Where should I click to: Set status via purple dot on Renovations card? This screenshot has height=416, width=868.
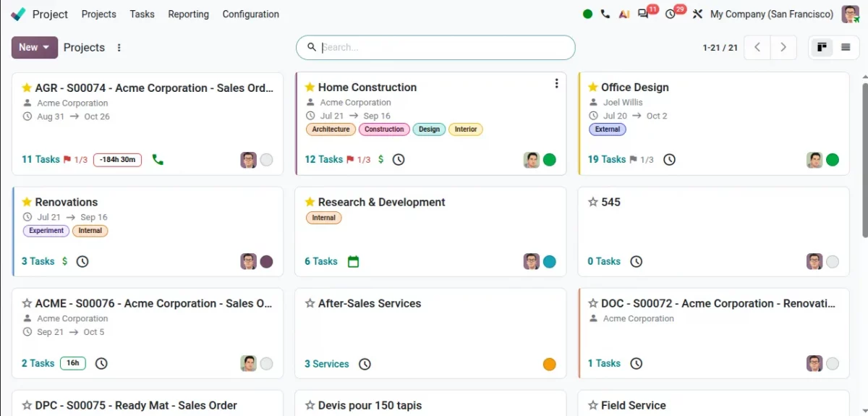pyautogui.click(x=266, y=261)
